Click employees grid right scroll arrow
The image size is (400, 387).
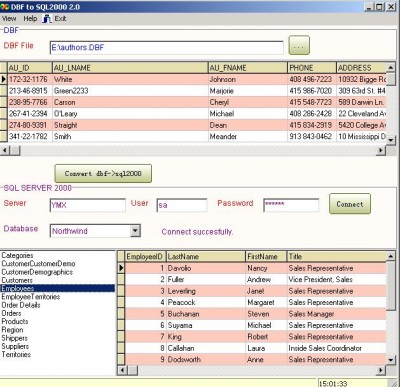point(381,370)
